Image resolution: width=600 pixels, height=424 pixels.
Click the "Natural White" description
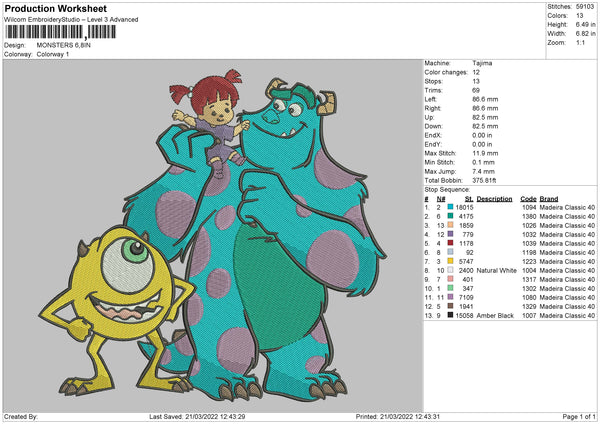[497, 270]
